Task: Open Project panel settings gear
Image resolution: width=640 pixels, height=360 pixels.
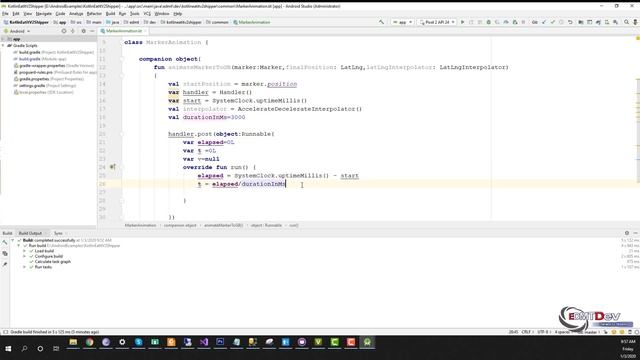Action: 84,31
